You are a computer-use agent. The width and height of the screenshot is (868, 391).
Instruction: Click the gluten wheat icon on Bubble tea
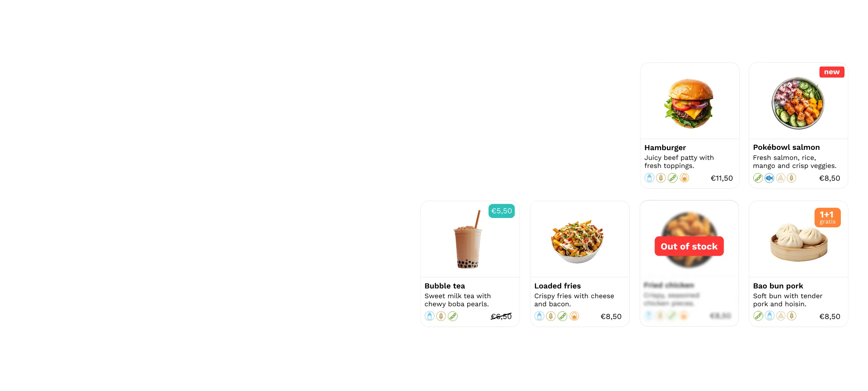point(441,316)
